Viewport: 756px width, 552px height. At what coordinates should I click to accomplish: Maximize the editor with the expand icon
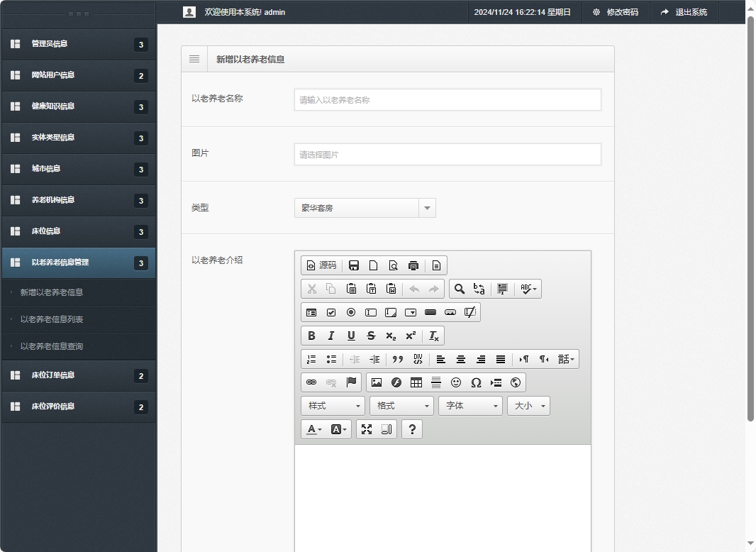coord(367,429)
